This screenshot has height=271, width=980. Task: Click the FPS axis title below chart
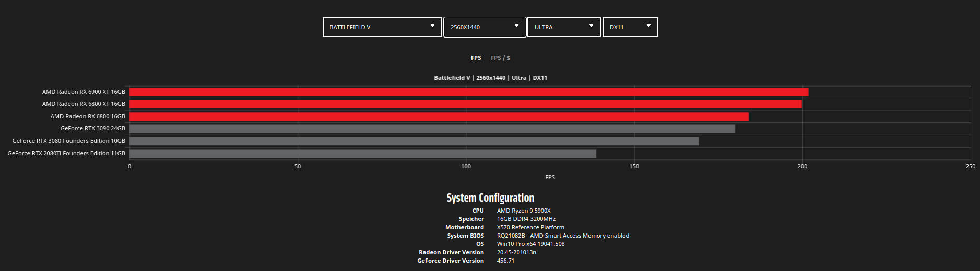[x=550, y=177]
